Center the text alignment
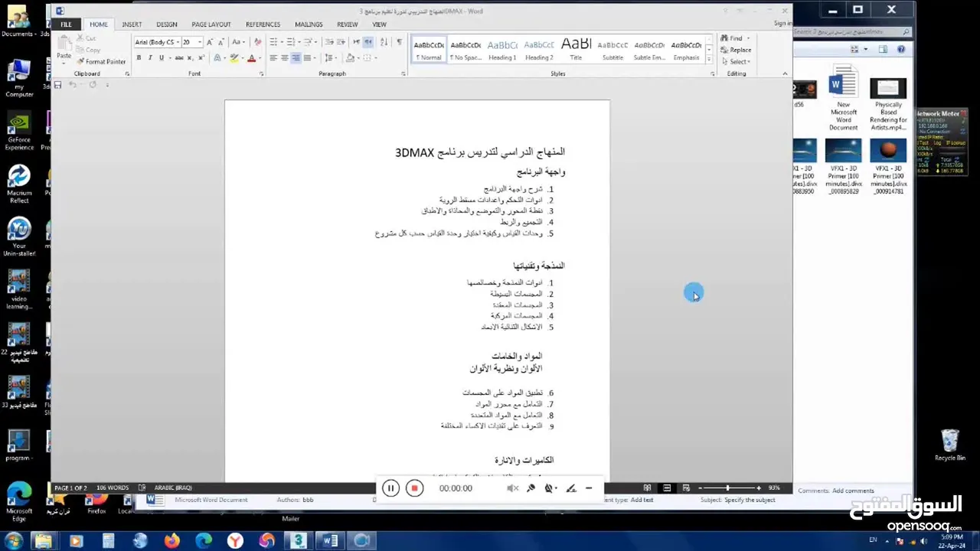980x551 pixels. click(285, 58)
